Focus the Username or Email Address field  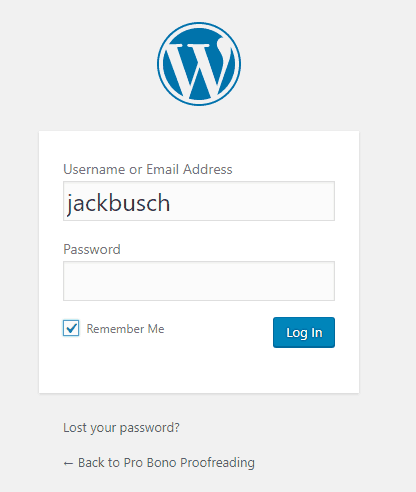pyautogui.click(x=199, y=201)
